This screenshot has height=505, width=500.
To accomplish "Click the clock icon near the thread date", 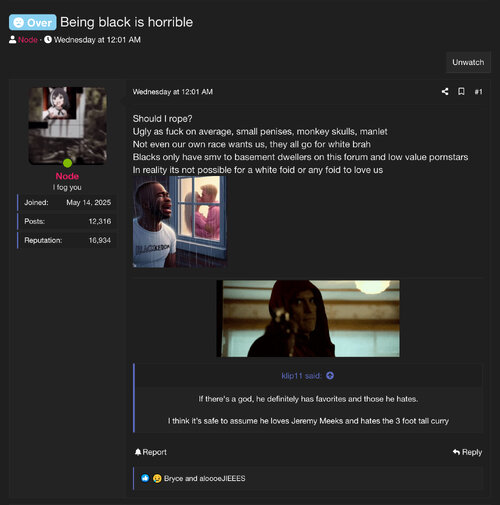I will pyautogui.click(x=48, y=40).
